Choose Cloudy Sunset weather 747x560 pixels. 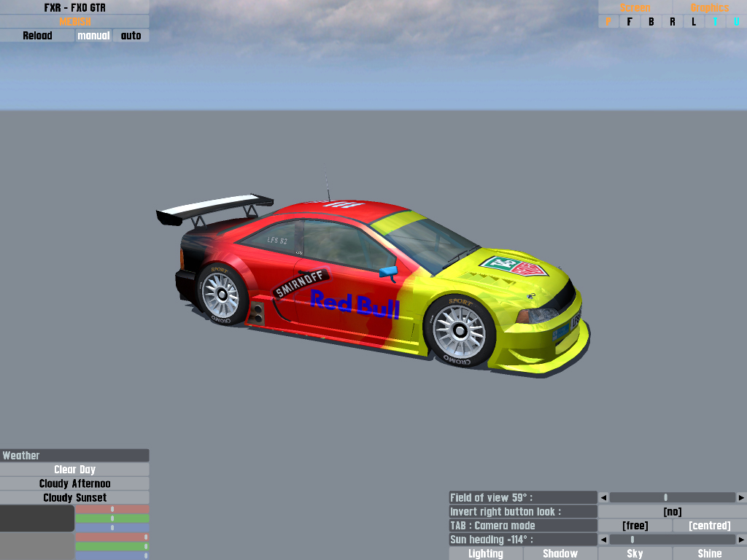tap(74, 497)
